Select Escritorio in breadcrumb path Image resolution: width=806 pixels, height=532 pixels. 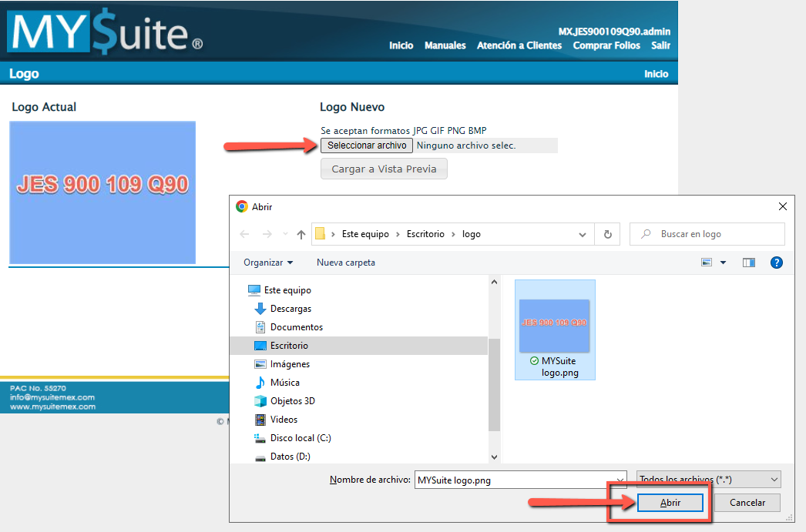(425, 234)
